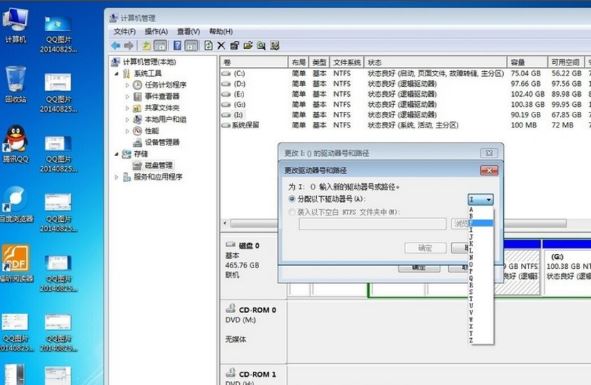The image size is (591, 385).
Task: Click 确定 in the front 更改驱动器号和路径 dialog
Action: (425, 248)
